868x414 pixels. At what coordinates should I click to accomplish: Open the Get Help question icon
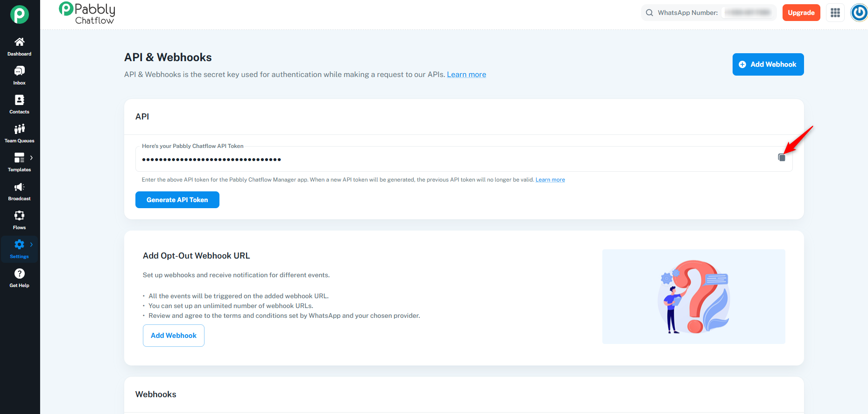[x=20, y=274]
